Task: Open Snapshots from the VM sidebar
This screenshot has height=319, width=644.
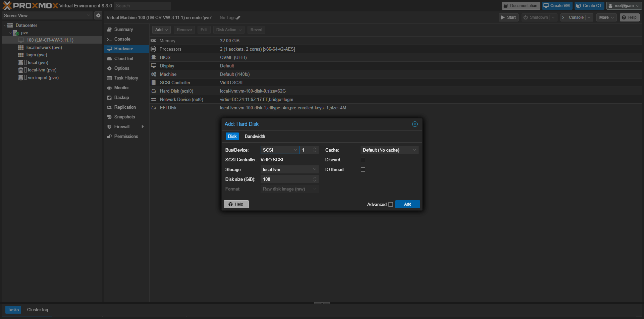Action: (x=124, y=117)
